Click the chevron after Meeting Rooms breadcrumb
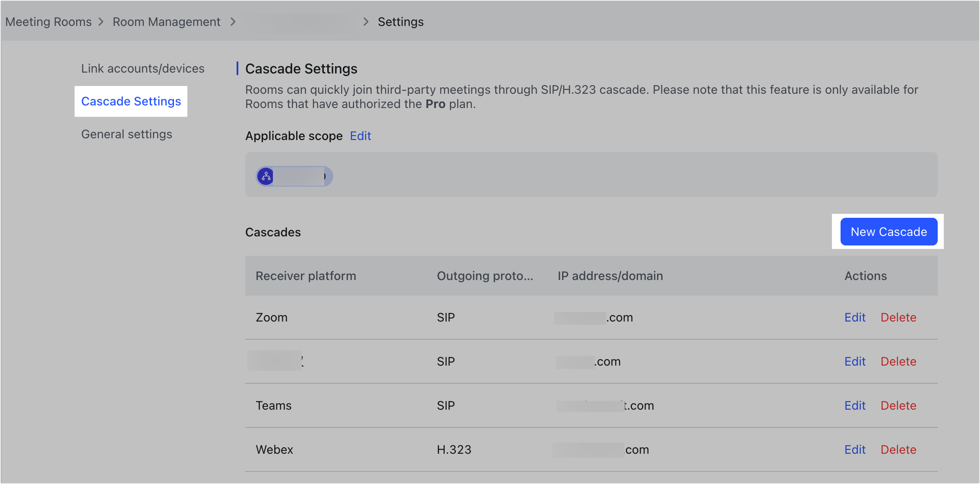Image resolution: width=980 pixels, height=484 pixels. [x=101, y=22]
